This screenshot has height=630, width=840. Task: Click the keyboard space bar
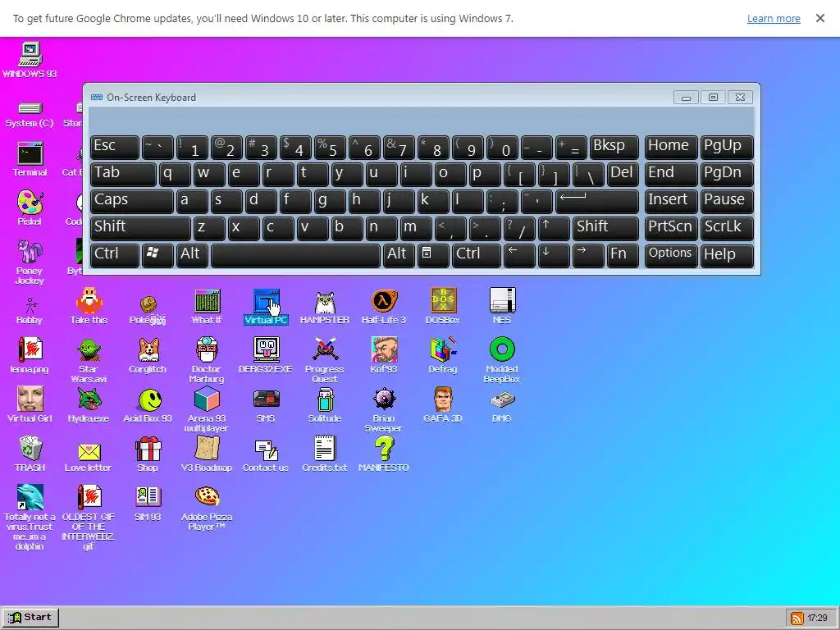pyautogui.click(x=295, y=255)
